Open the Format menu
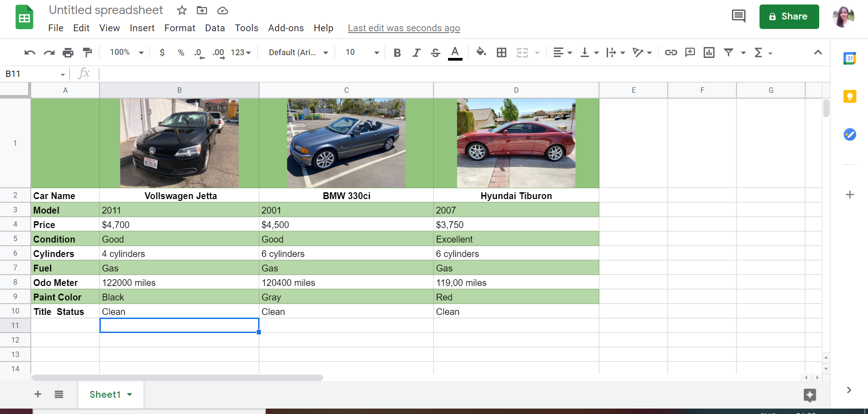The image size is (868, 414). 179,28
